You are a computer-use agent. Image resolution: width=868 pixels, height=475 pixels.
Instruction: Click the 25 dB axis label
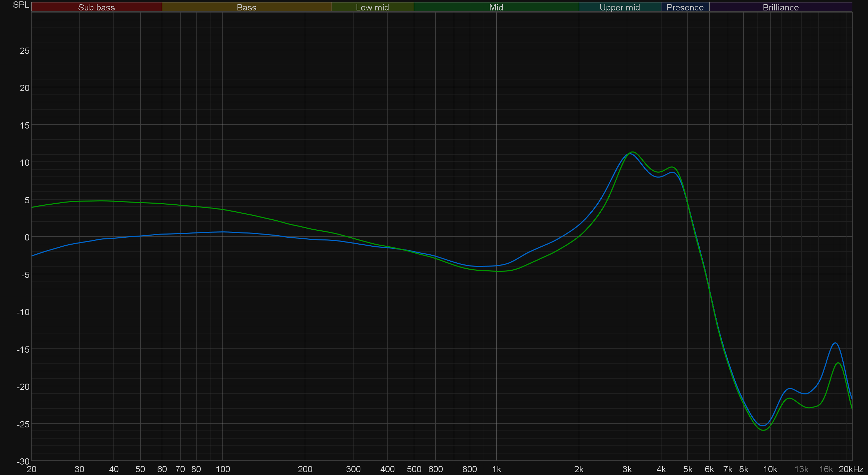[x=24, y=51]
